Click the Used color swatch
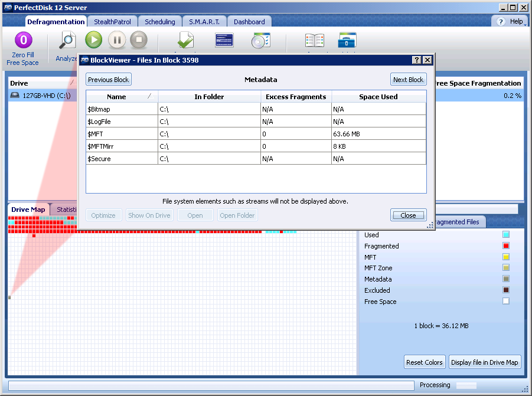The height and width of the screenshot is (396, 532). (x=506, y=234)
